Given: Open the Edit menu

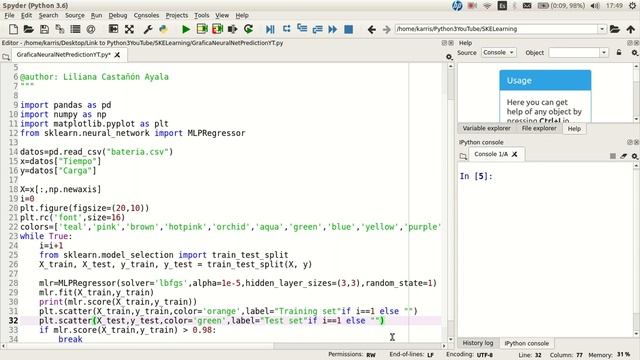Looking at the screenshot, I should tap(27, 15).
